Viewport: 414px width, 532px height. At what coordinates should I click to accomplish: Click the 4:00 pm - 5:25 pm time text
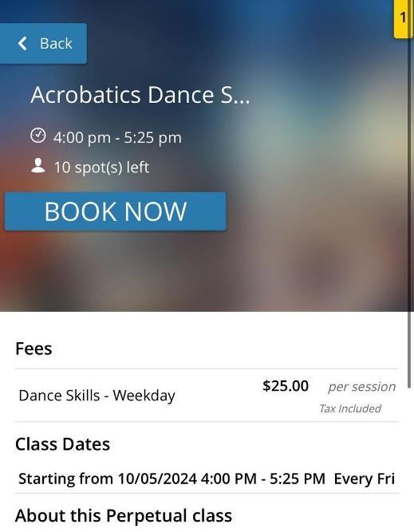(x=117, y=137)
